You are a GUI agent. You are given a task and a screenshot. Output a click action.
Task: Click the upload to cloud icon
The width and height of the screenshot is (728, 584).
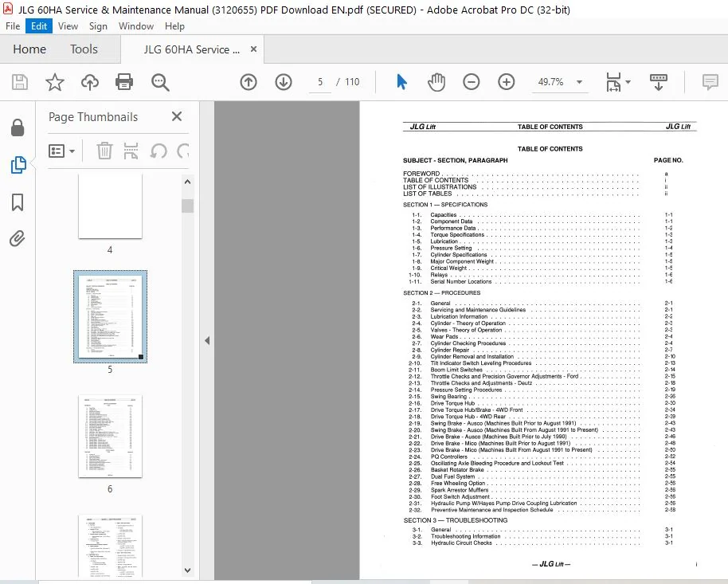[x=90, y=82]
